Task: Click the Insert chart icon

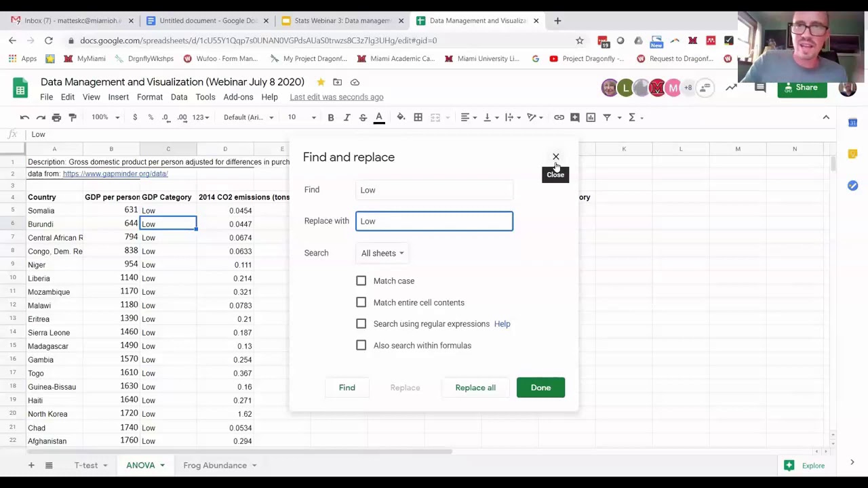Action: coord(591,117)
